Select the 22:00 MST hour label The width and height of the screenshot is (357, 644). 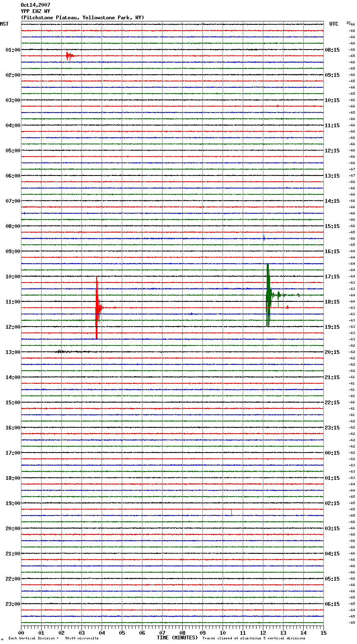click(13, 579)
